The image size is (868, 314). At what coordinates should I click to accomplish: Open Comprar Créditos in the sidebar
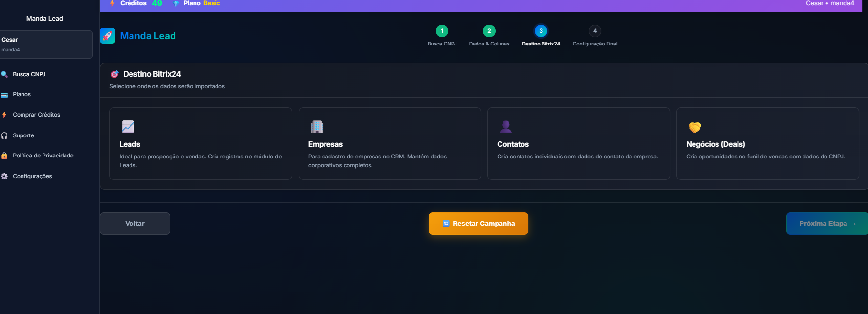(36, 115)
